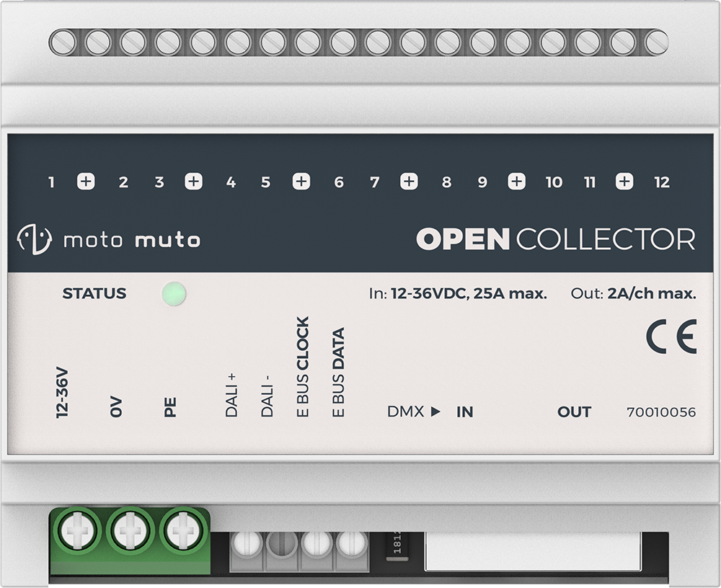Screen dimensions: 721x588
Task: Click the channel number 10 label
Action: point(554,182)
